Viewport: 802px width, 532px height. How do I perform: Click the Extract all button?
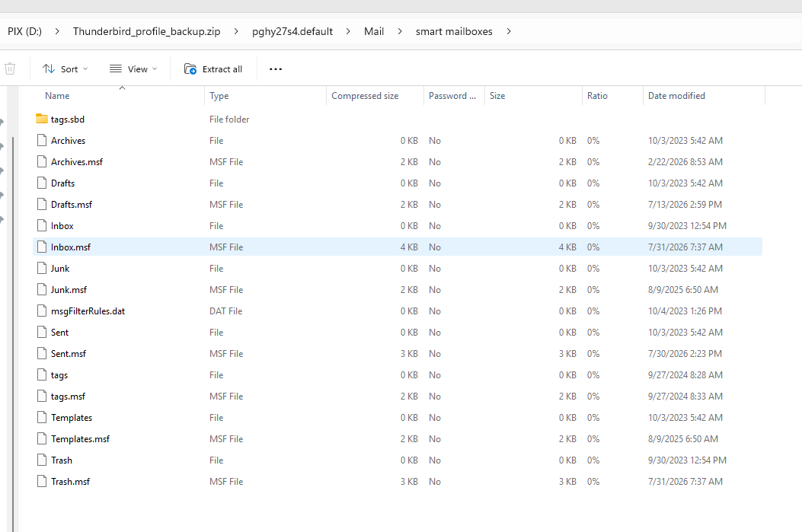tap(212, 69)
